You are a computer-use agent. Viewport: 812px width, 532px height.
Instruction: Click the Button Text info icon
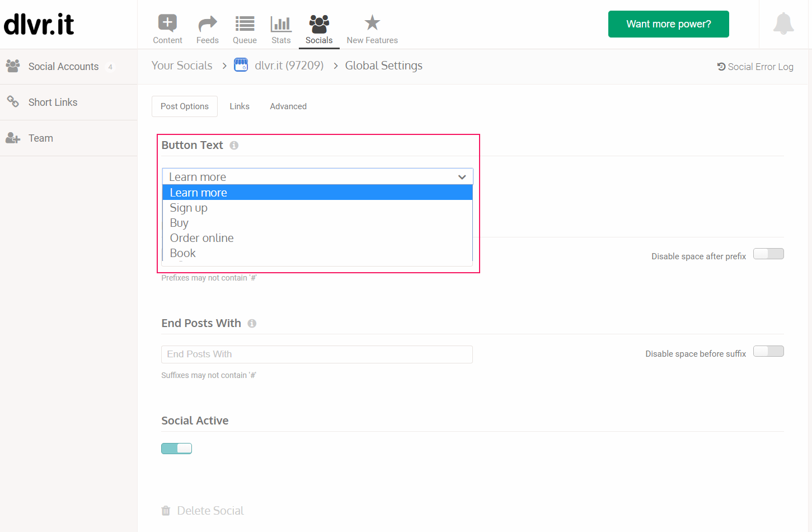click(x=234, y=145)
